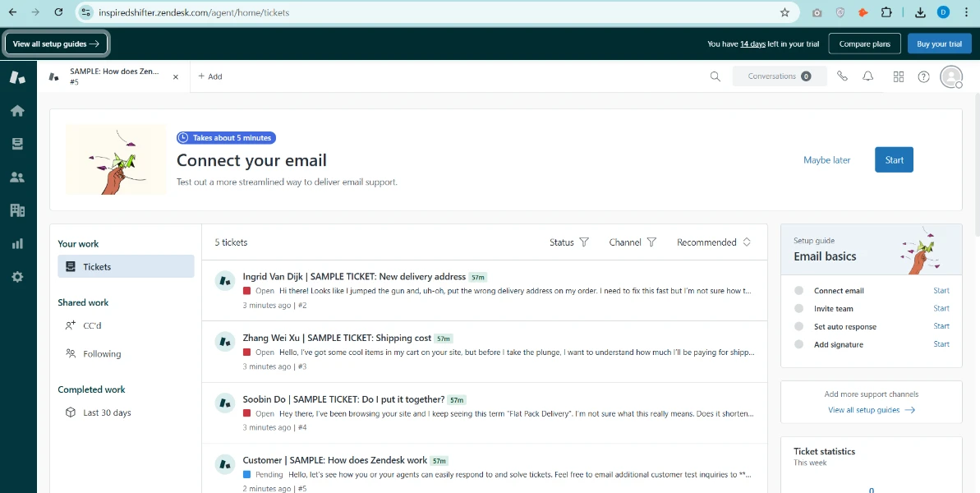Viewport: 980px width, 493px height.
Task: Click the Set auto response status circle
Action: tap(798, 326)
